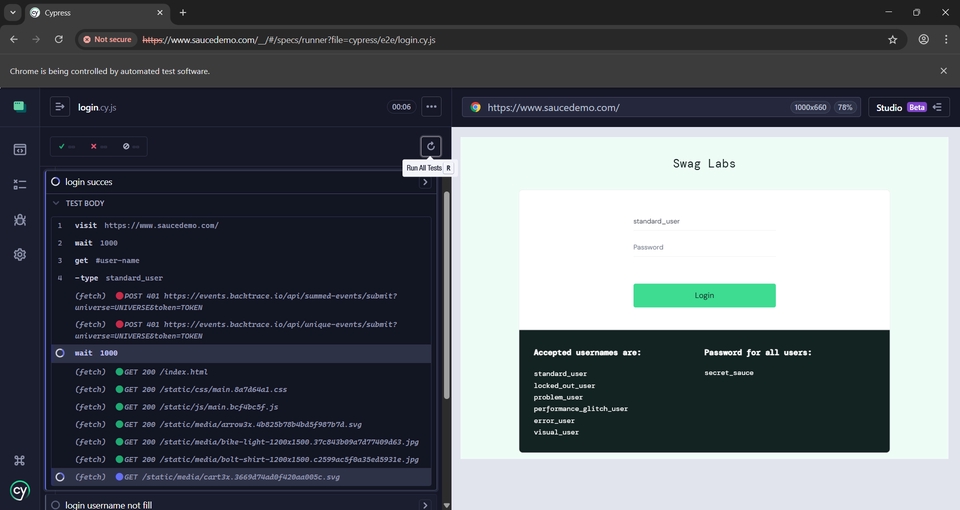Click the Password input field

tap(704, 247)
